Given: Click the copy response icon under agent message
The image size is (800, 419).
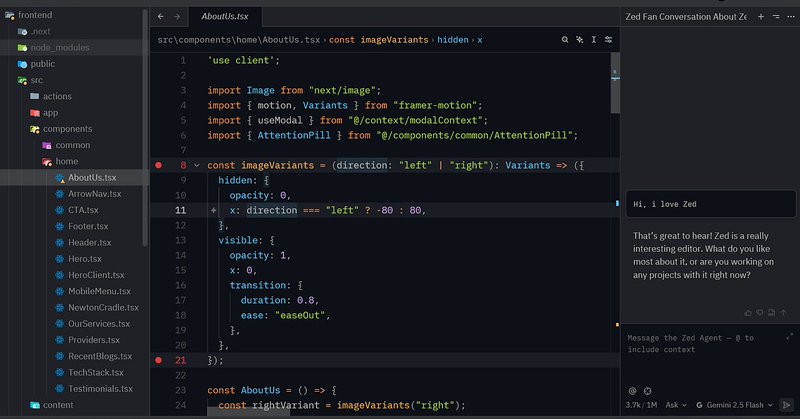Looking at the screenshot, I should 771,312.
